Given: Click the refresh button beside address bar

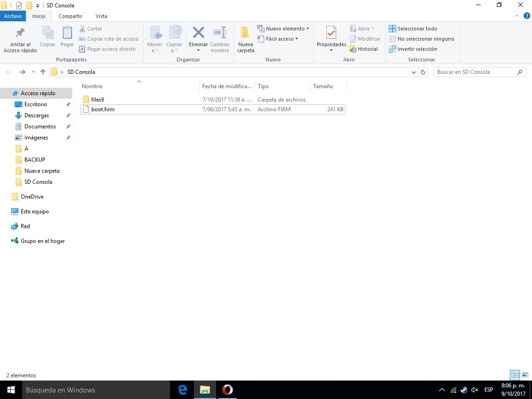Looking at the screenshot, I should tap(423, 72).
